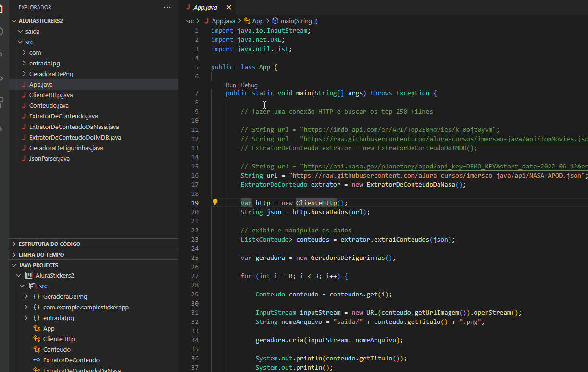Screen dimensions: 588x372
Task: Open the TopMovies raw.githubusercontent URL link
Action: tap(446, 139)
